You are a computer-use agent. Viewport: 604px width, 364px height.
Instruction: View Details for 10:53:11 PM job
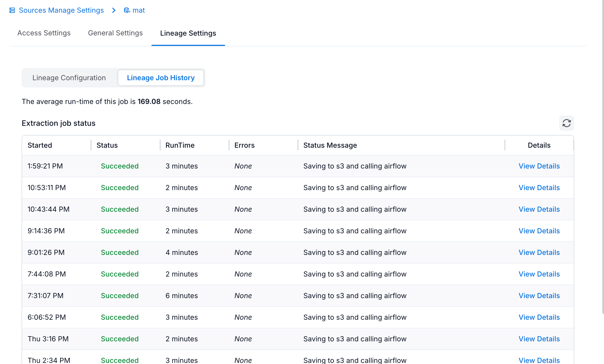tap(539, 188)
